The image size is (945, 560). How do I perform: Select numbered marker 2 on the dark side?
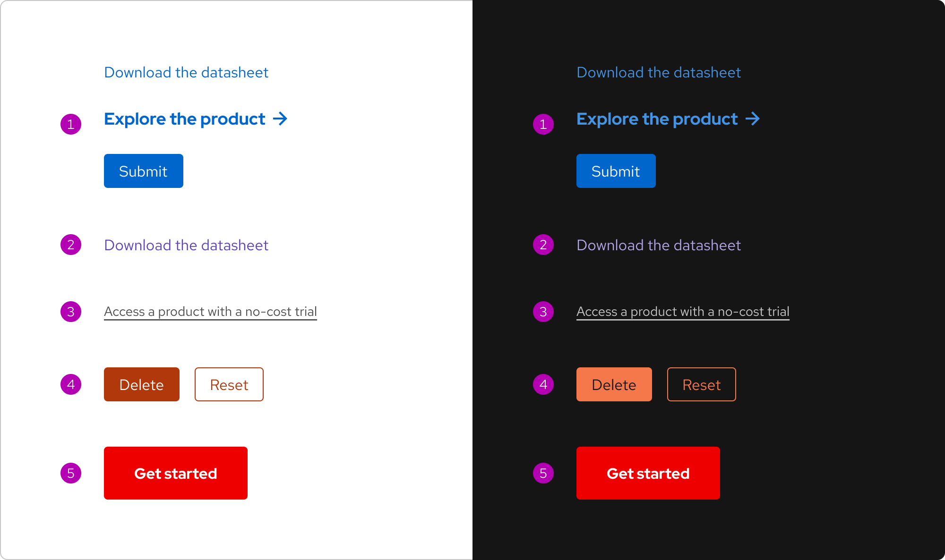click(x=542, y=245)
